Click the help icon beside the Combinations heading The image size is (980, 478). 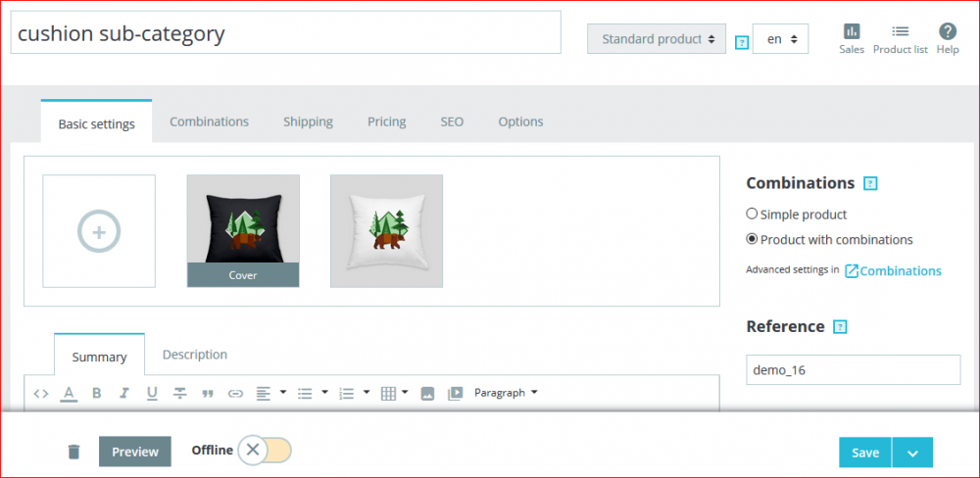[870, 184]
